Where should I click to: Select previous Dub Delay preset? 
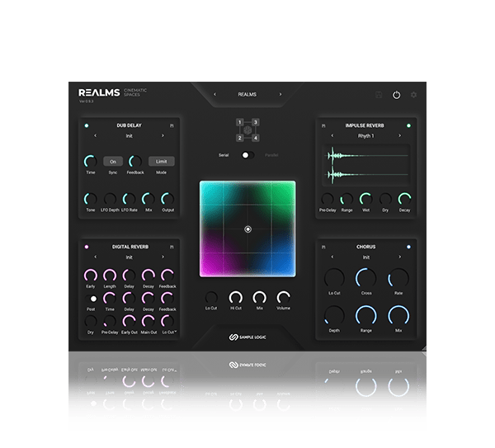pos(96,136)
